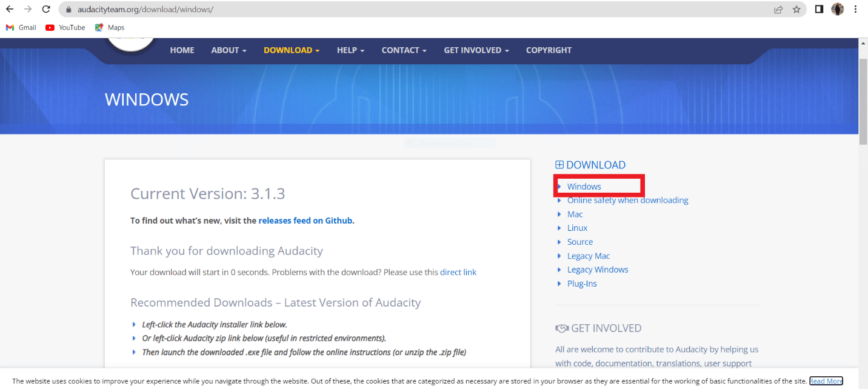Click Thank you for downloading Audacity text
This screenshot has height=389, width=868.
click(227, 251)
